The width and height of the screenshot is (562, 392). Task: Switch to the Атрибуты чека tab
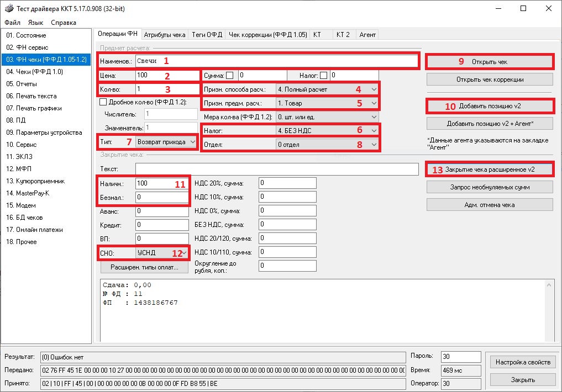[165, 34]
